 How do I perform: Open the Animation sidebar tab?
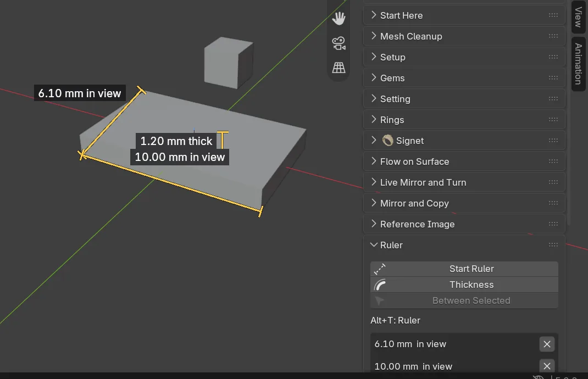(579, 64)
